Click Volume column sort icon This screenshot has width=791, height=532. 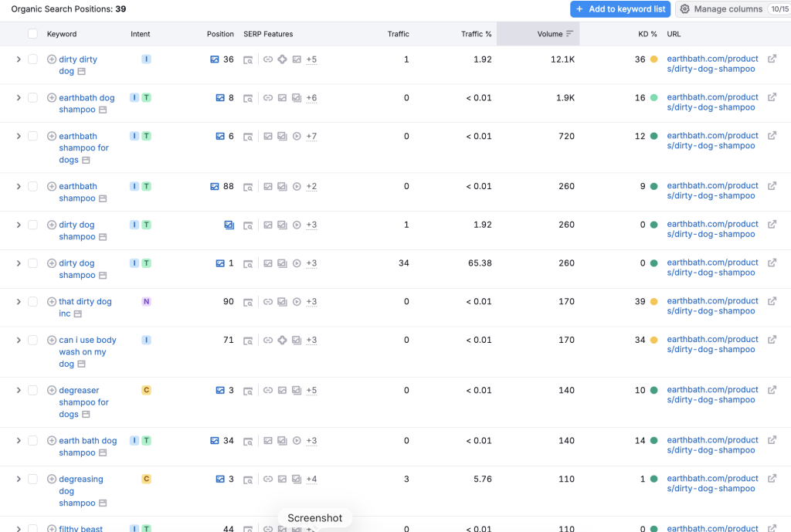tap(569, 34)
